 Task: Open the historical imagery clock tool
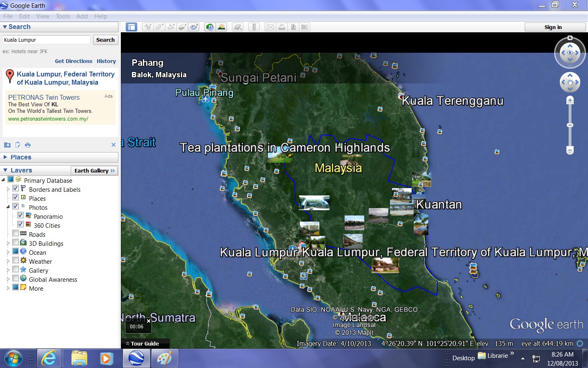[x=210, y=27]
